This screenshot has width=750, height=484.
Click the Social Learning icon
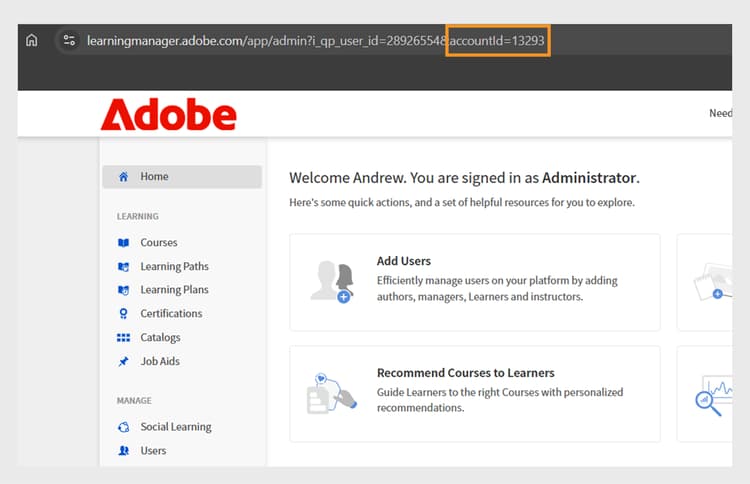coord(123,427)
